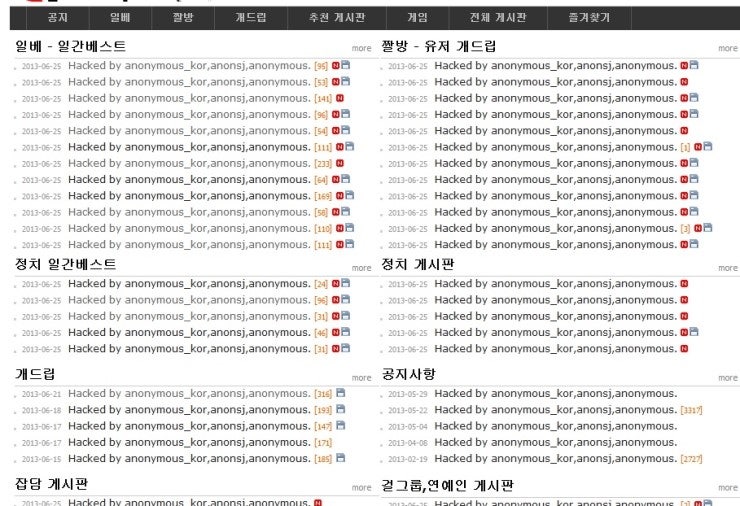Click more for 잡담 게시판
Viewport: 740px width, 506px height.
[362, 488]
